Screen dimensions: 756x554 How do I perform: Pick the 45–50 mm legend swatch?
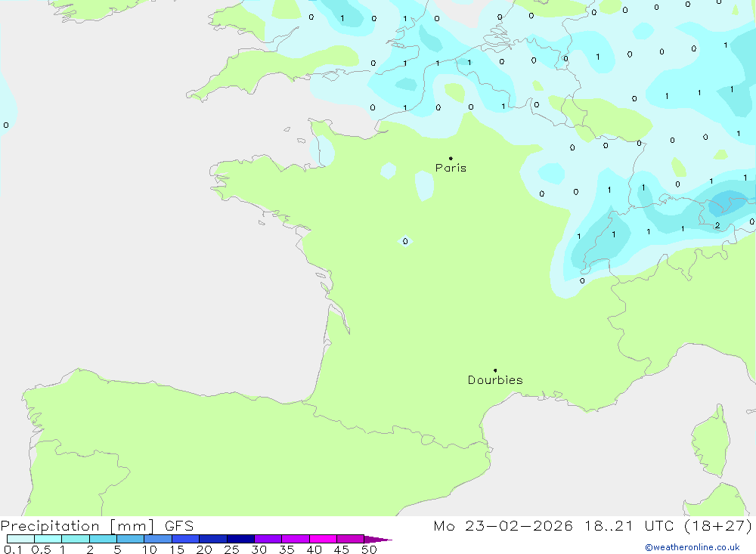coord(351,539)
